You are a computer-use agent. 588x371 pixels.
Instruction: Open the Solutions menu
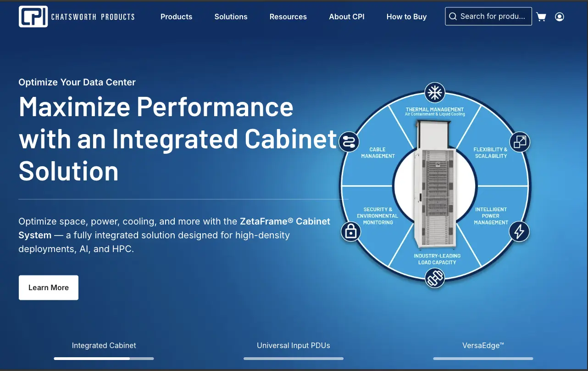coord(231,17)
